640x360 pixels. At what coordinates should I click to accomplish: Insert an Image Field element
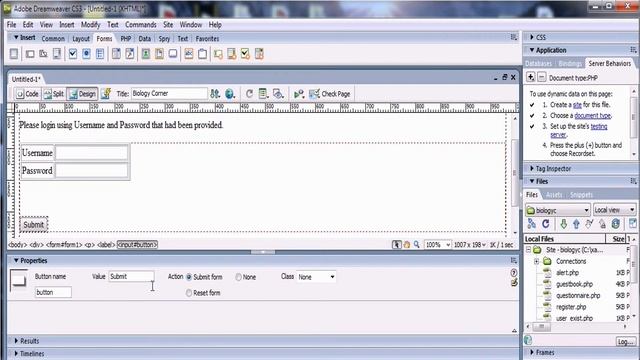coord(146,54)
